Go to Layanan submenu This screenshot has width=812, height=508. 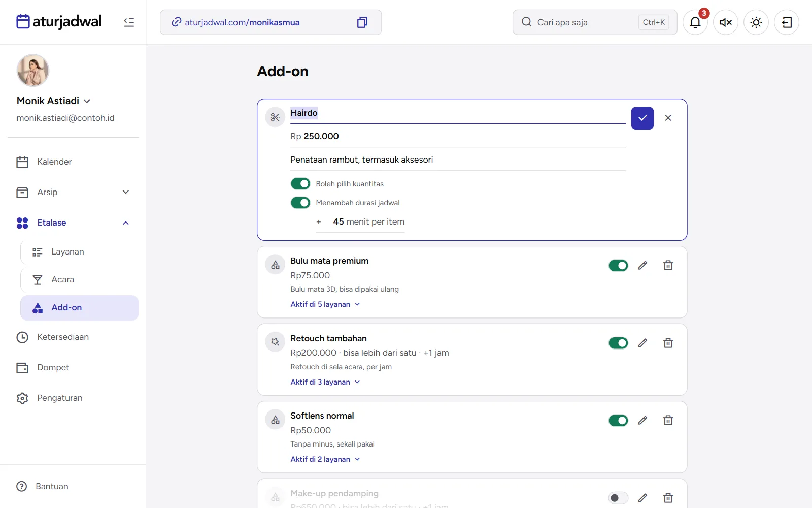pyautogui.click(x=80, y=251)
